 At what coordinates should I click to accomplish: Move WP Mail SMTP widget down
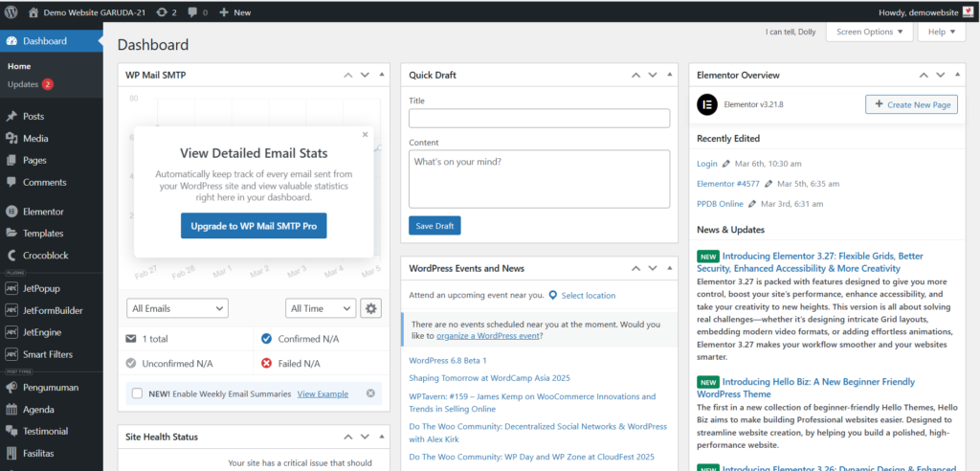pyautogui.click(x=365, y=75)
